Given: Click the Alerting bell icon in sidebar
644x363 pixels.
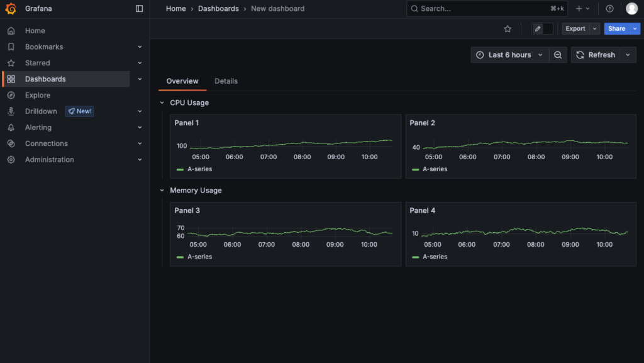Looking at the screenshot, I should pos(11,128).
